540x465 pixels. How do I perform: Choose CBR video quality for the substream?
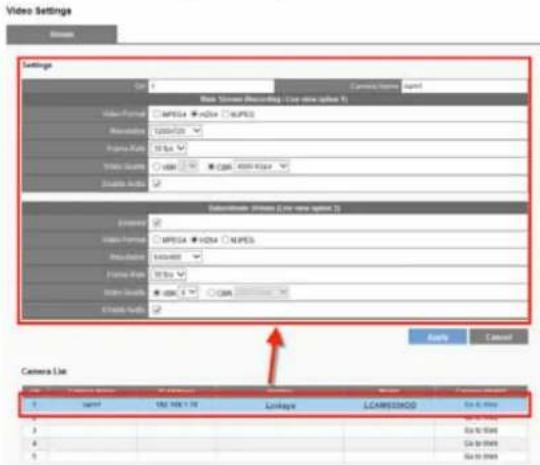(x=211, y=293)
